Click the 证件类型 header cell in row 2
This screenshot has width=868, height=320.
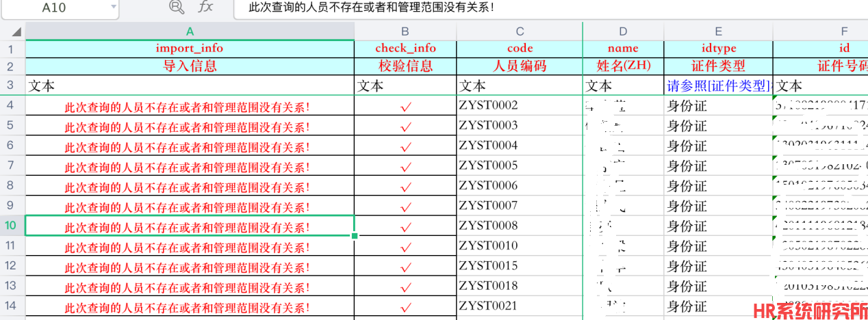(718, 66)
